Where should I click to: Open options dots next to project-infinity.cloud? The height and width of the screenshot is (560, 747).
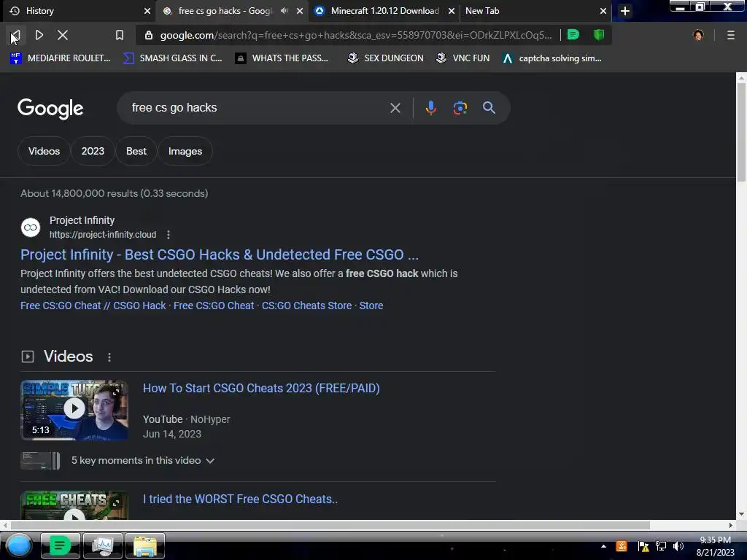169,235
